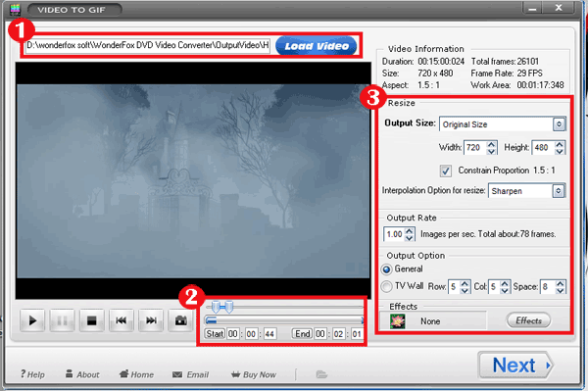Click the video preview area
This screenshot has height=391, width=588.
pos(193,180)
